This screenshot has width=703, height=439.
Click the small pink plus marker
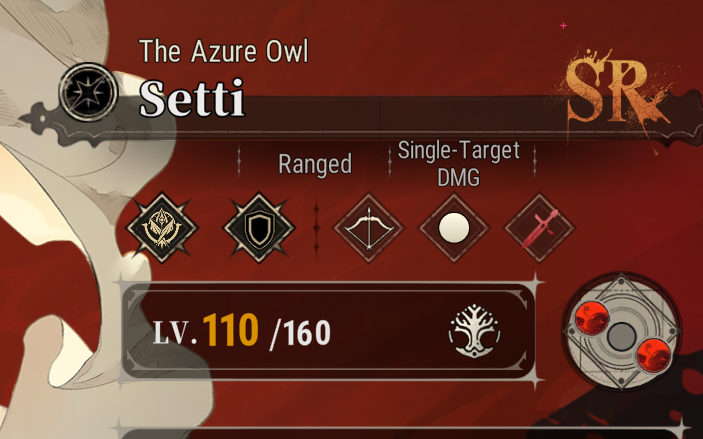[564, 26]
